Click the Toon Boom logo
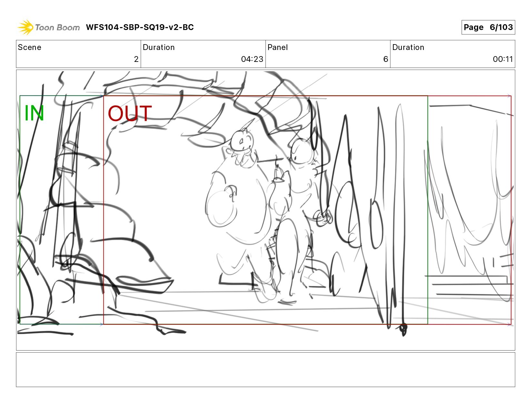Viewport: 532px width, 411px height. click(x=48, y=27)
